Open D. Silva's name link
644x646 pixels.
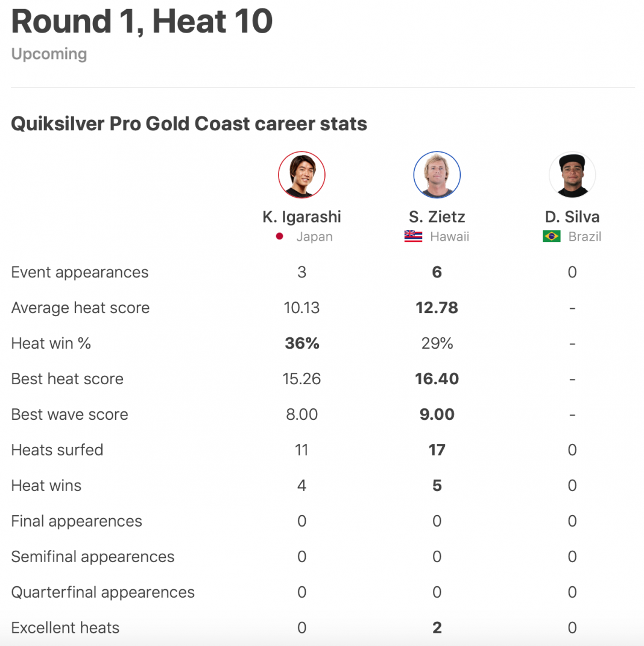(572, 217)
